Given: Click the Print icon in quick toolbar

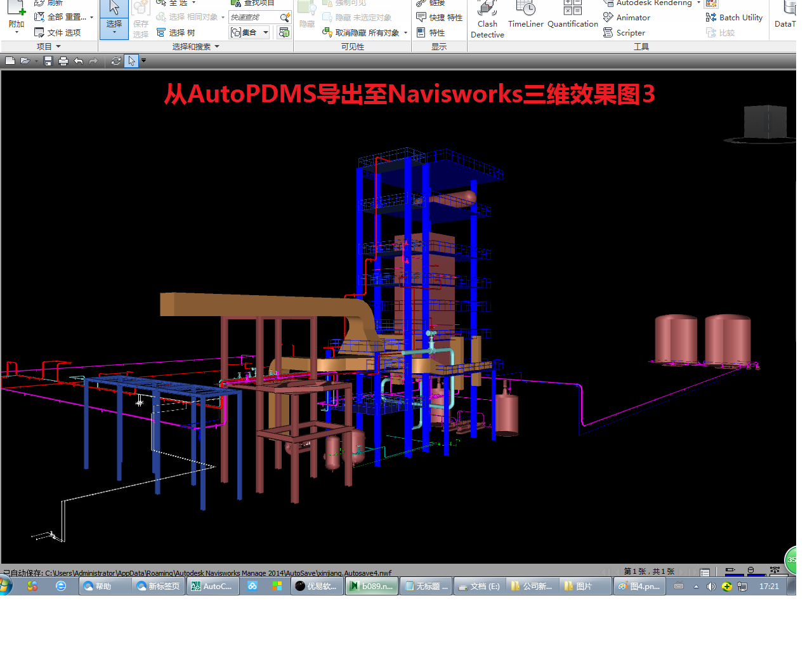Looking at the screenshot, I should [x=63, y=61].
